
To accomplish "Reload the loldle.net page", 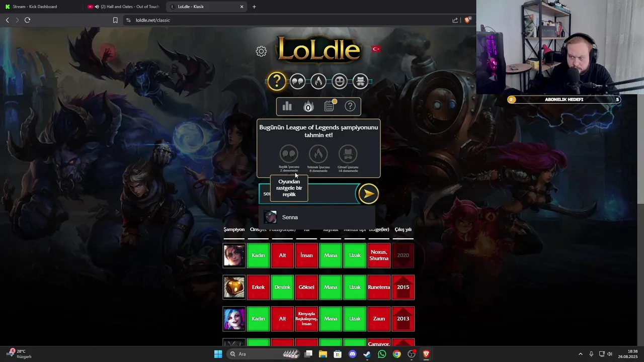I will (x=27, y=20).
